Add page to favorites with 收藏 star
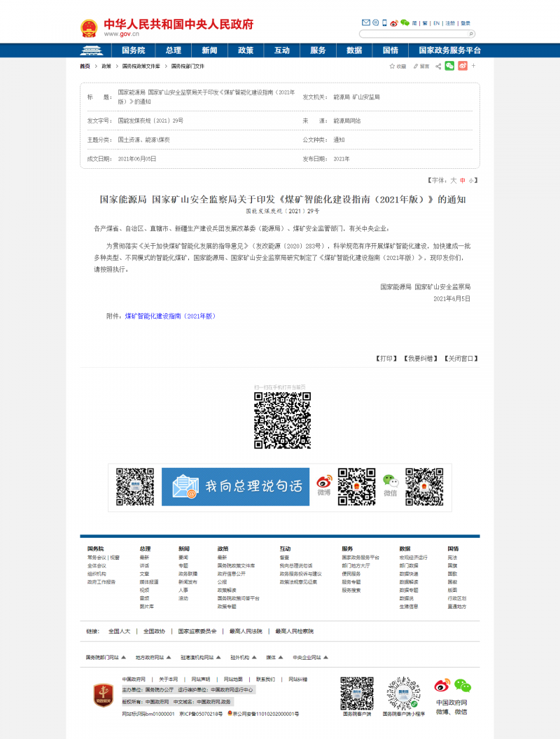The image size is (560, 739). [x=397, y=66]
